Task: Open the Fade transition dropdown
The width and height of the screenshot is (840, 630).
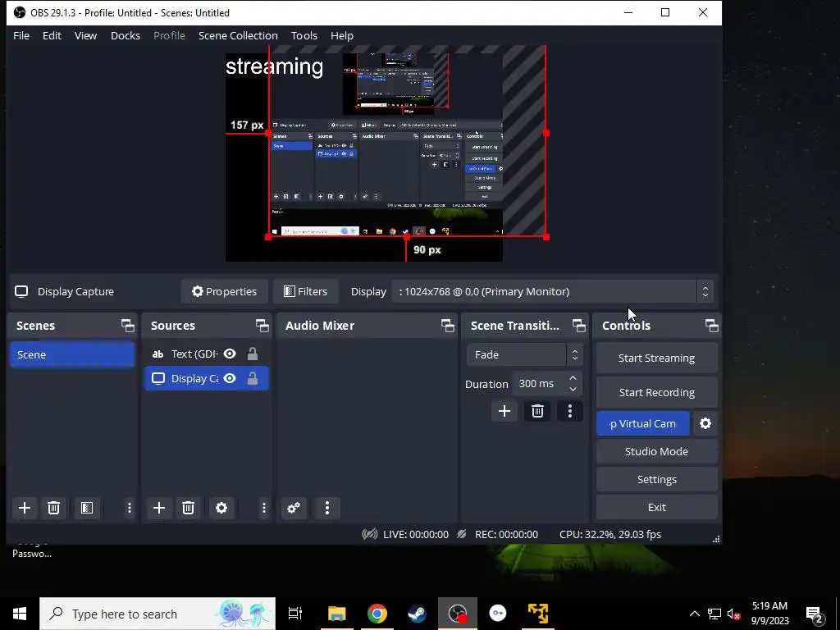Action: 524,354
